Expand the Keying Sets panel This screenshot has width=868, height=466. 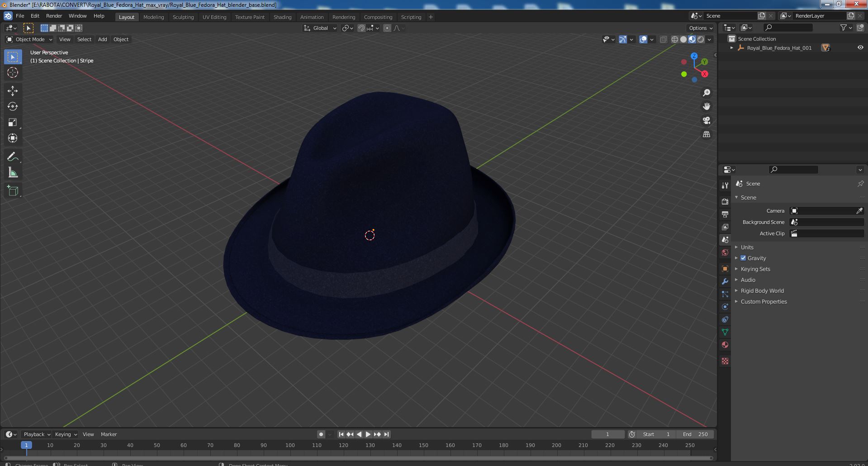coord(755,269)
